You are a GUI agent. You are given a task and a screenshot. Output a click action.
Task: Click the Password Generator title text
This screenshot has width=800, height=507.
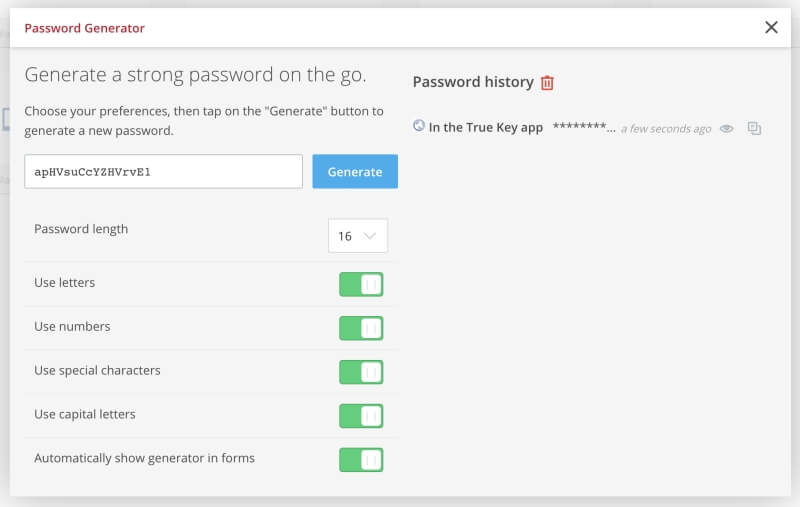tap(85, 28)
